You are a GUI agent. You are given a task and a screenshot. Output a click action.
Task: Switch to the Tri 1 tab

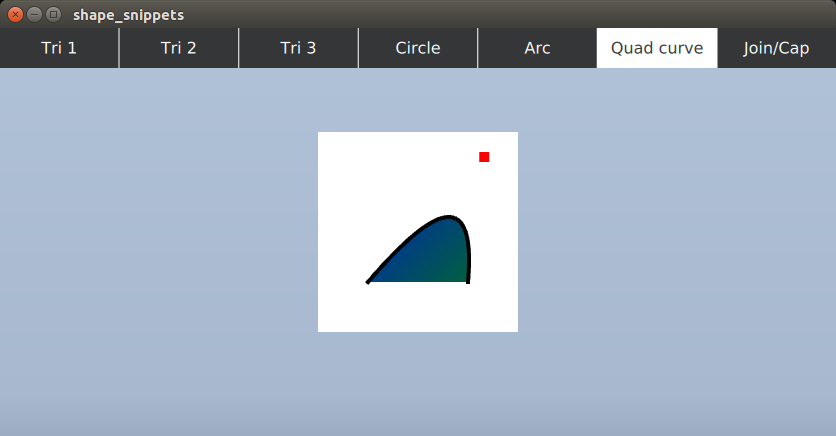[59, 48]
